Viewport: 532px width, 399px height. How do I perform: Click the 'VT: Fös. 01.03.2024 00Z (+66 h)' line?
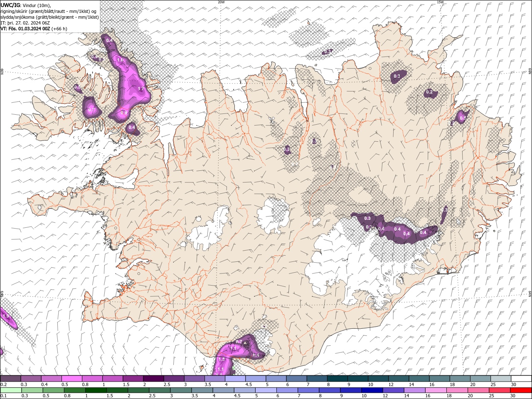(34, 29)
